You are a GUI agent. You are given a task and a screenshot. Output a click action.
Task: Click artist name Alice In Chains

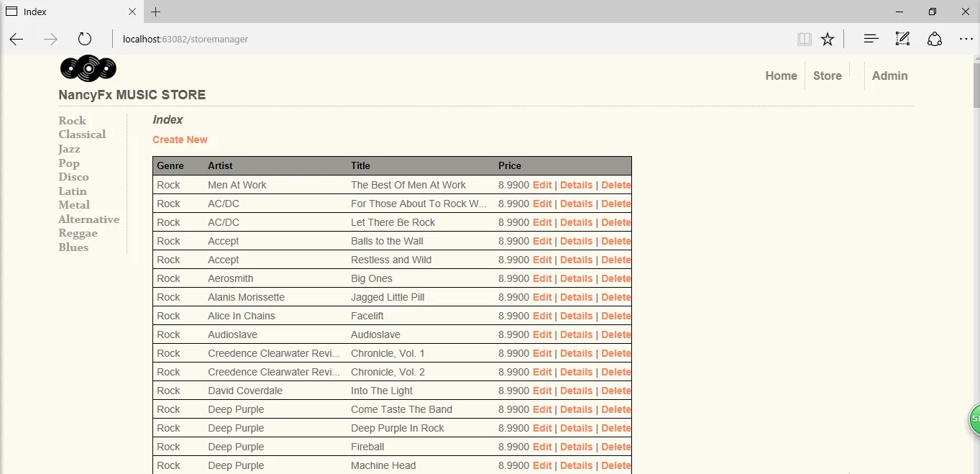[x=242, y=316]
